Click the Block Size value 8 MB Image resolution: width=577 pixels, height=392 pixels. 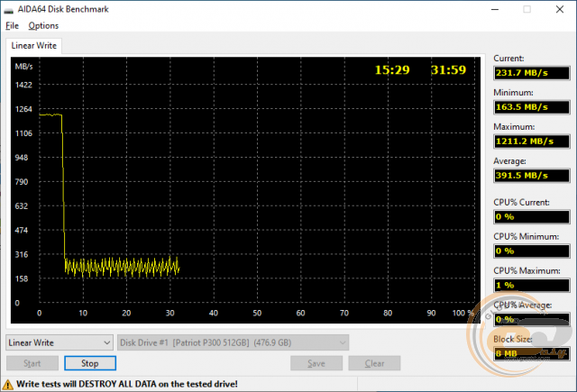[x=531, y=353]
